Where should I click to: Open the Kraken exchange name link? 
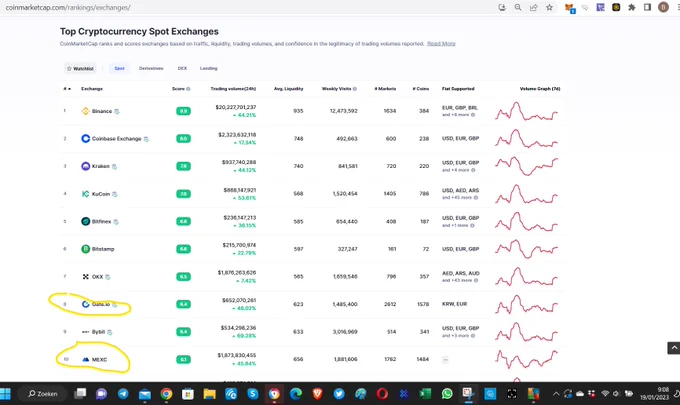tap(101, 167)
